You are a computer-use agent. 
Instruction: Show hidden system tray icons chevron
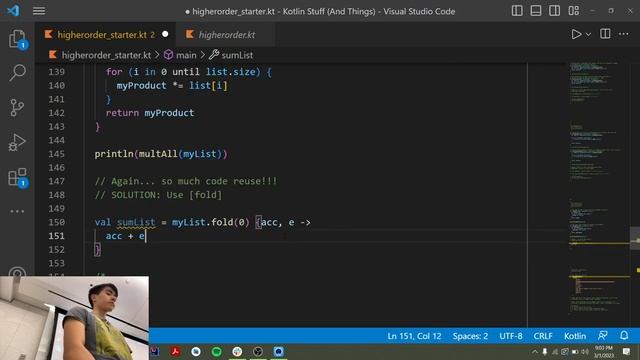(535, 351)
